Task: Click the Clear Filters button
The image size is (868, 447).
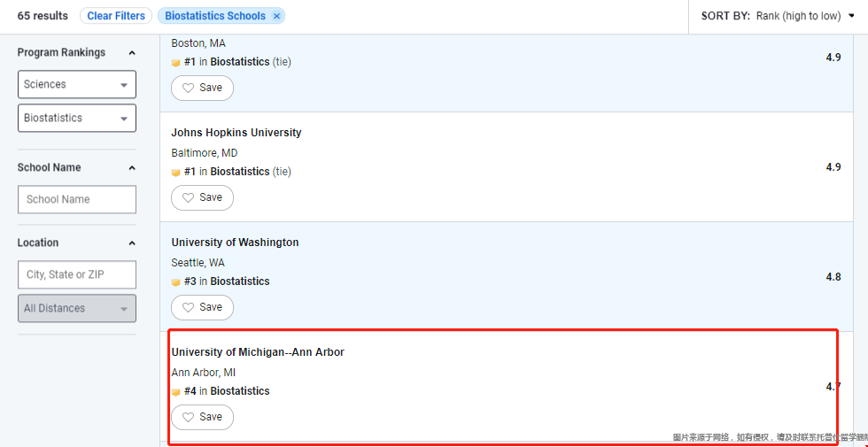Action: (x=116, y=16)
